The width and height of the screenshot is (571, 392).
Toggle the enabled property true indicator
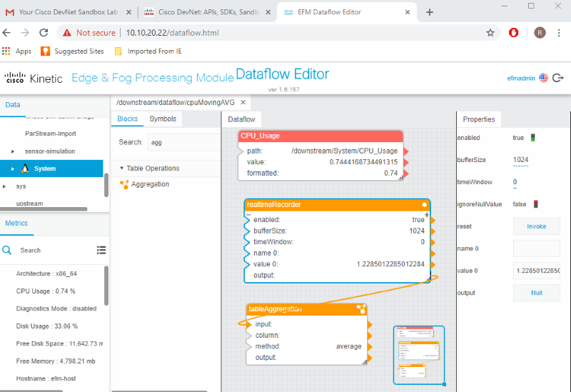coord(532,138)
